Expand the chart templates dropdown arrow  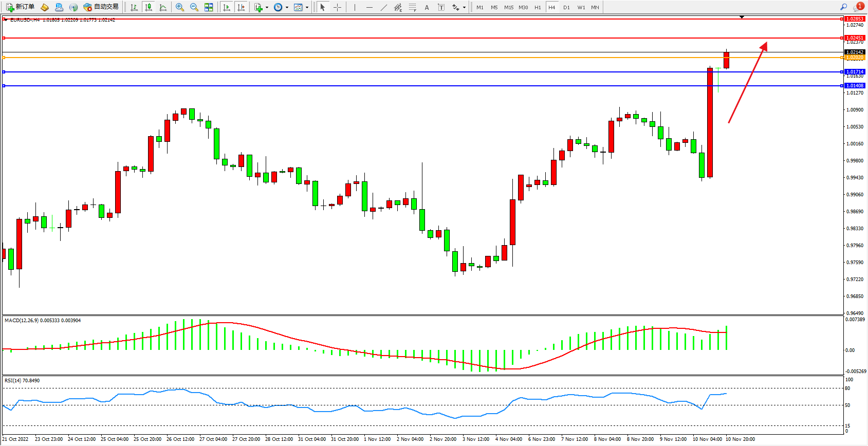(x=307, y=8)
